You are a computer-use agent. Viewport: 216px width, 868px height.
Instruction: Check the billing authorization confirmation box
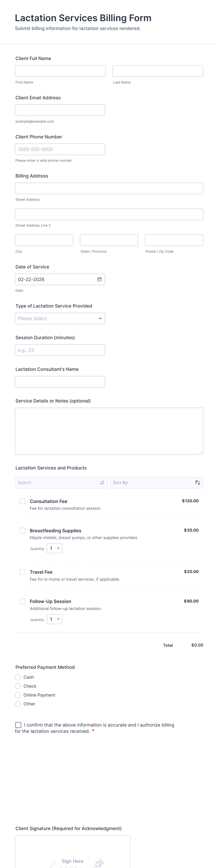19,725
